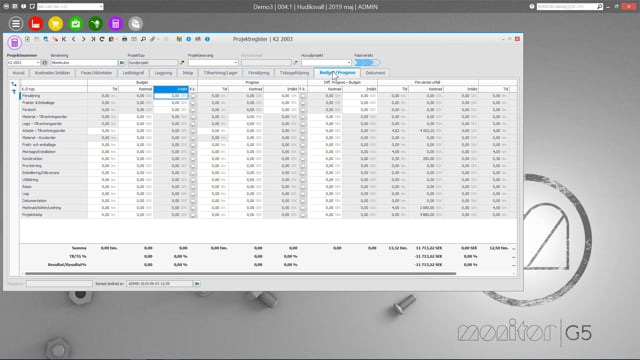This screenshot has width=640, height=360.
Task: Switch to the Kostnader/Intäkter tab
Action: 52,73
